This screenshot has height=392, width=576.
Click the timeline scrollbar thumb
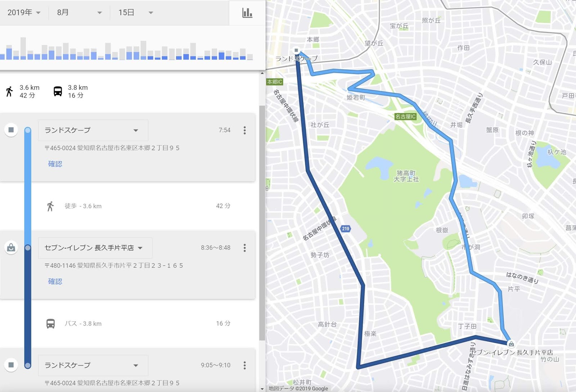[262, 223]
